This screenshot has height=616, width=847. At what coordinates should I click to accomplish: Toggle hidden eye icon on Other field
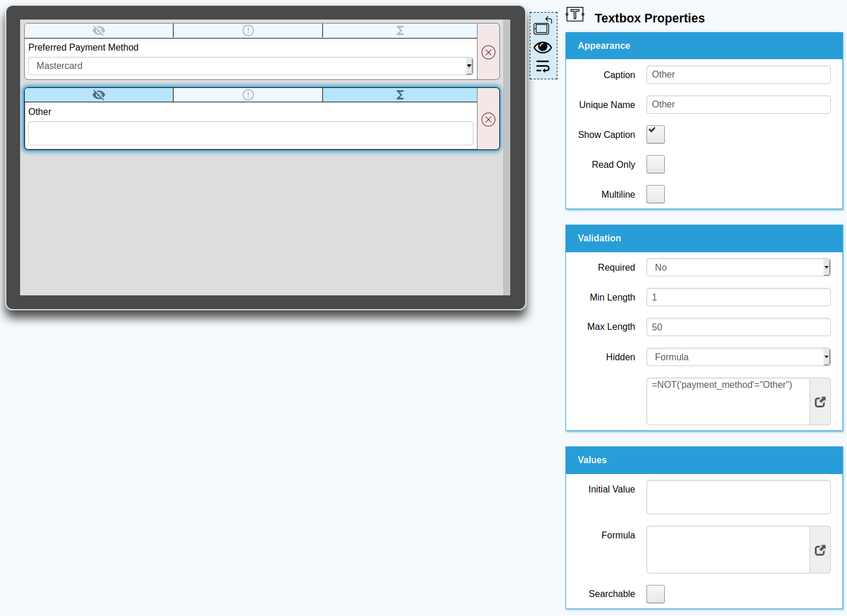(99, 95)
